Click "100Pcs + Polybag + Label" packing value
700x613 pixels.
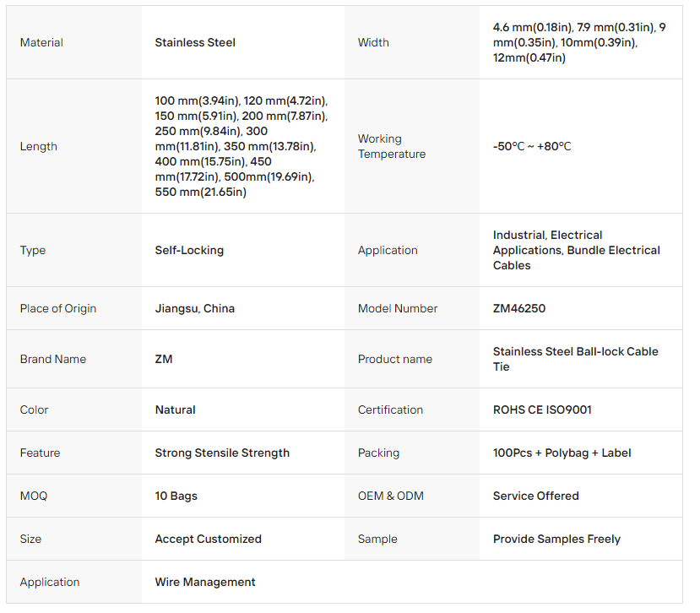562,453
